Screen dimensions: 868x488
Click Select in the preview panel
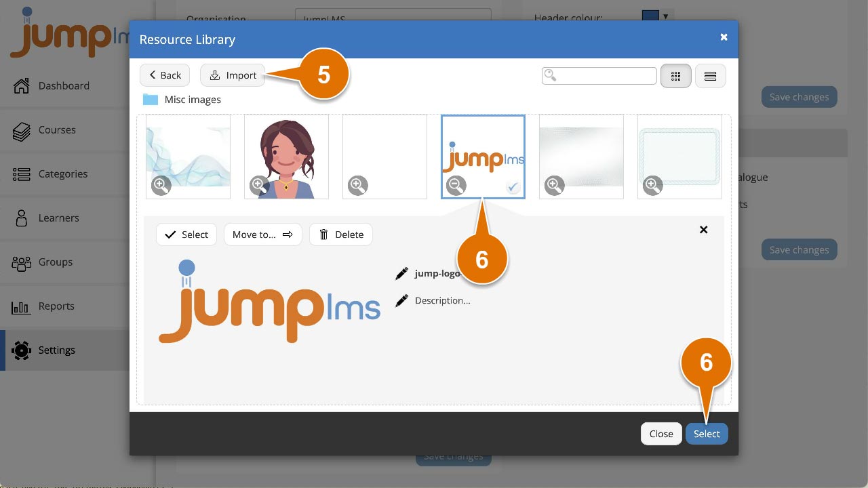[x=186, y=235]
